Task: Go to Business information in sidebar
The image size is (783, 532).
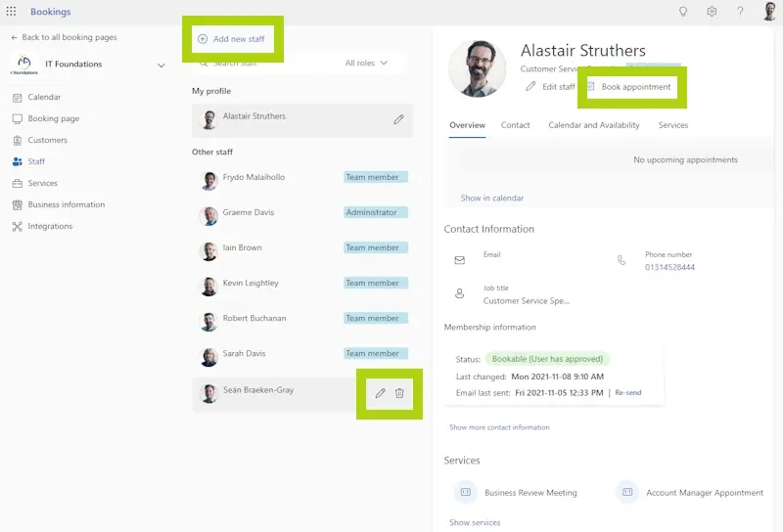Action: click(x=66, y=204)
